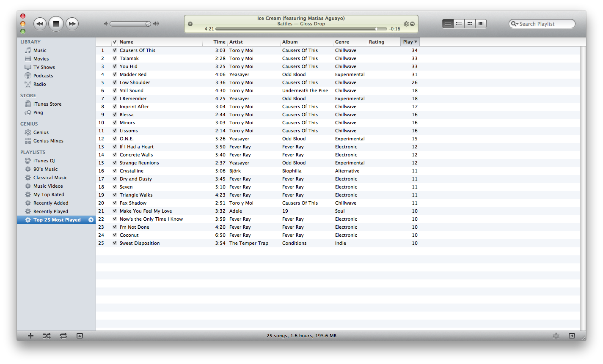Click Underneath the Pine album cell

(x=305, y=90)
